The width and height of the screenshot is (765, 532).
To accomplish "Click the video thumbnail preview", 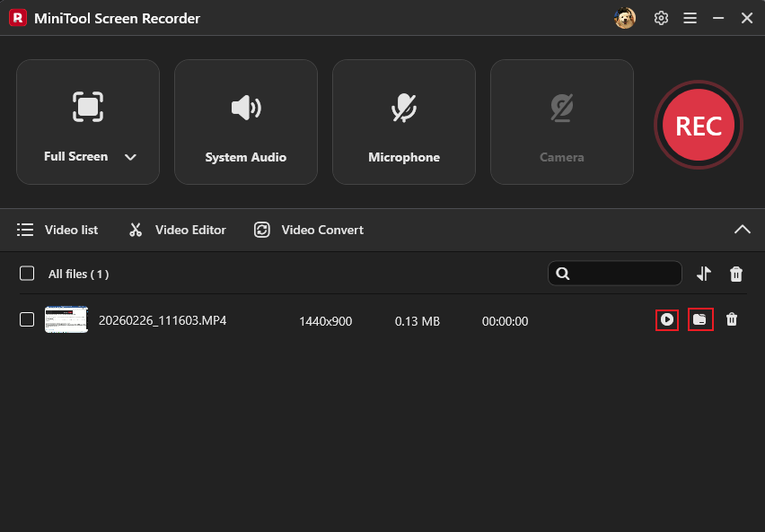I will pos(66,320).
